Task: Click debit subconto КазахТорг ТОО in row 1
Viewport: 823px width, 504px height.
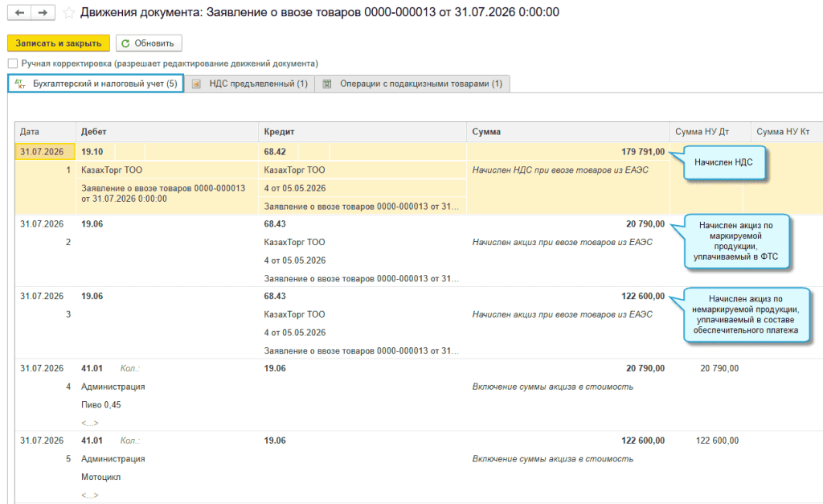Action: pos(112,170)
